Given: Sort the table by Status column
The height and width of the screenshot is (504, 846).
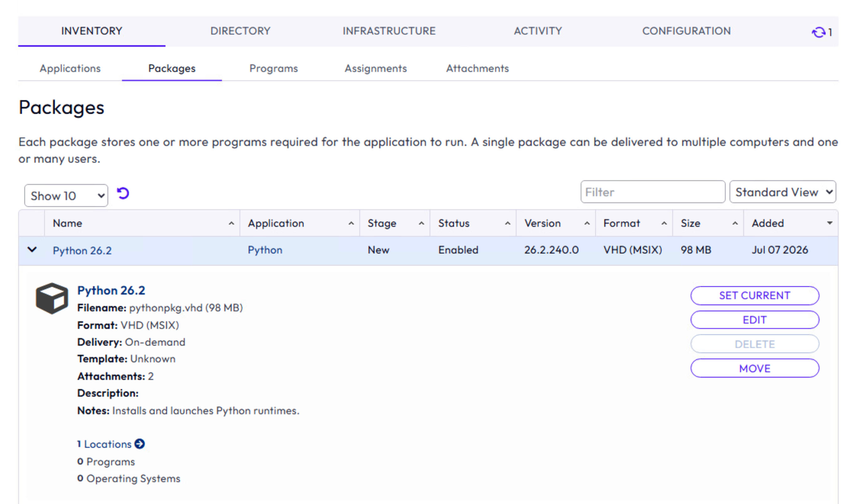Looking at the screenshot, I should tap(473, 223).
